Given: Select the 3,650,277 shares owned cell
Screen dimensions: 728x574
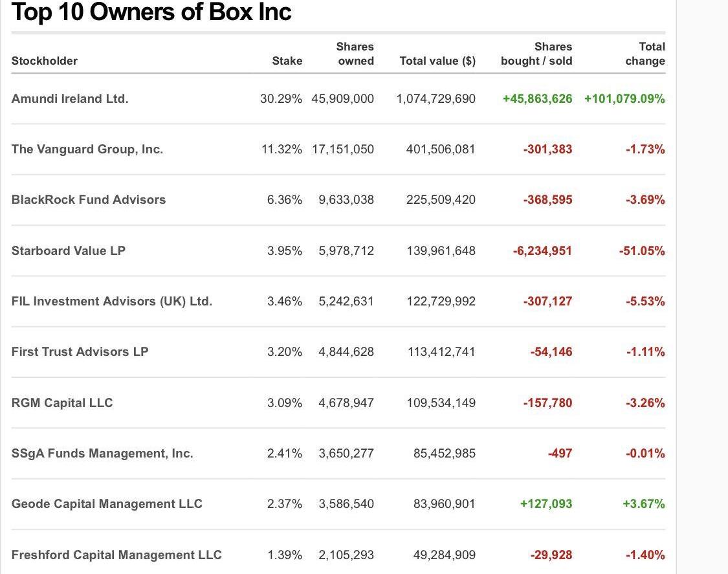Looking at the screenshot, I should coord(346,453).
